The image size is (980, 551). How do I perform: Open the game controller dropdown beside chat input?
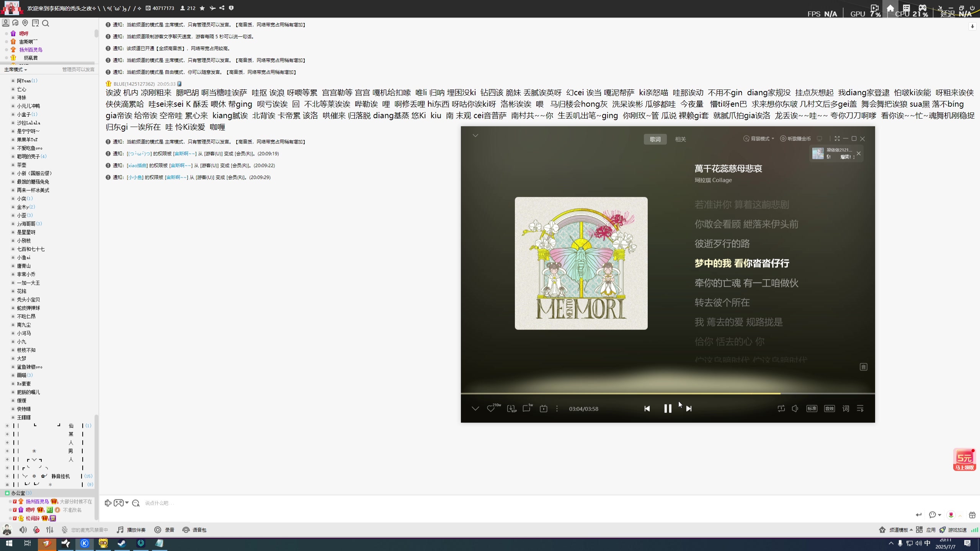tap(121, 503)
